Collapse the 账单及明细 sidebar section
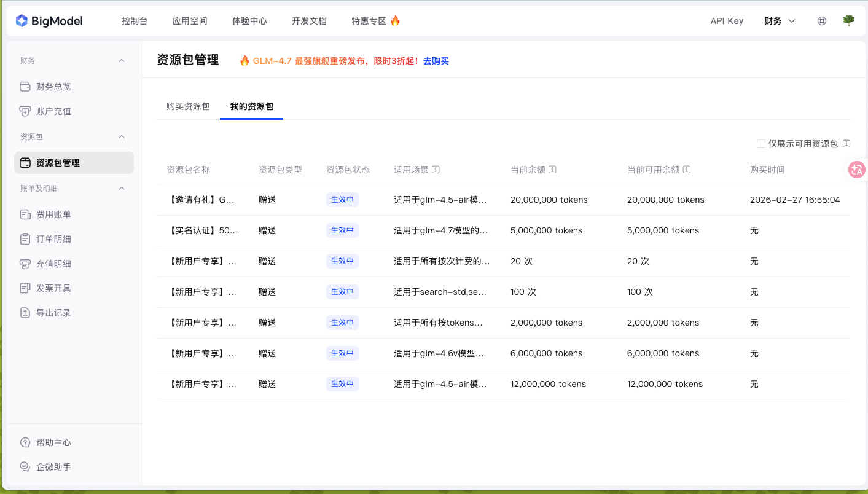 122,188
